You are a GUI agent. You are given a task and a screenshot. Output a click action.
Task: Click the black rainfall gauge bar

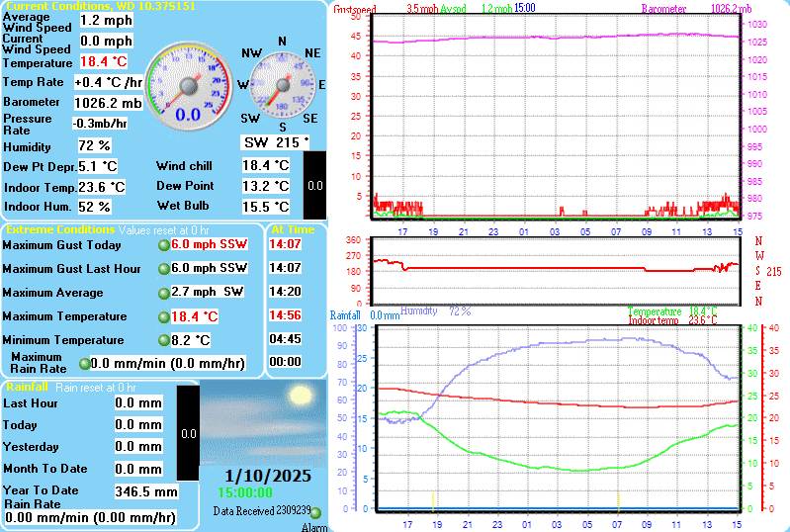(x=188, y=433)
